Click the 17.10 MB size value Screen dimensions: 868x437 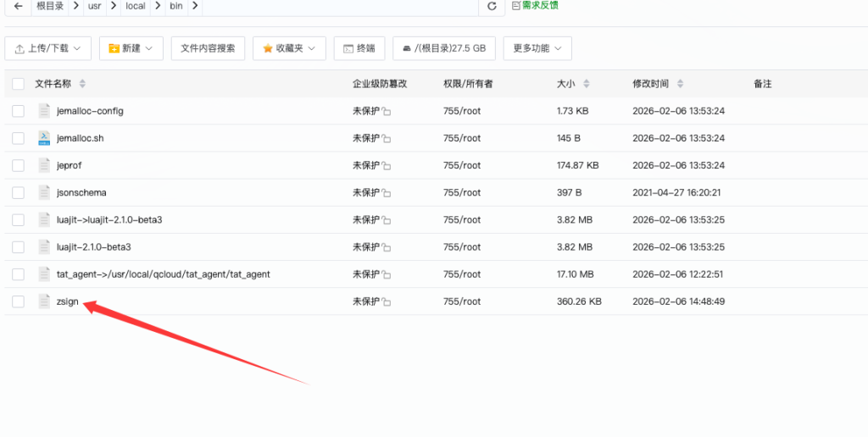coord(576,274)
